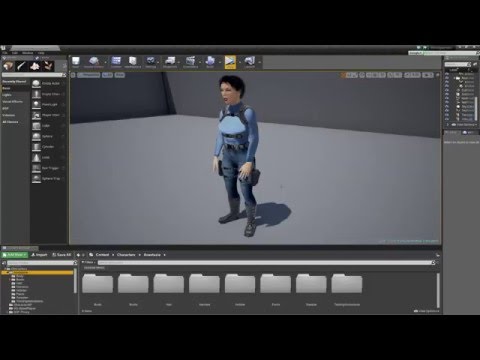Image resolution: width=480 pixels, height=360 pixels.
Task: Click the asset search field in Content Browser
Action: [267, 263]
